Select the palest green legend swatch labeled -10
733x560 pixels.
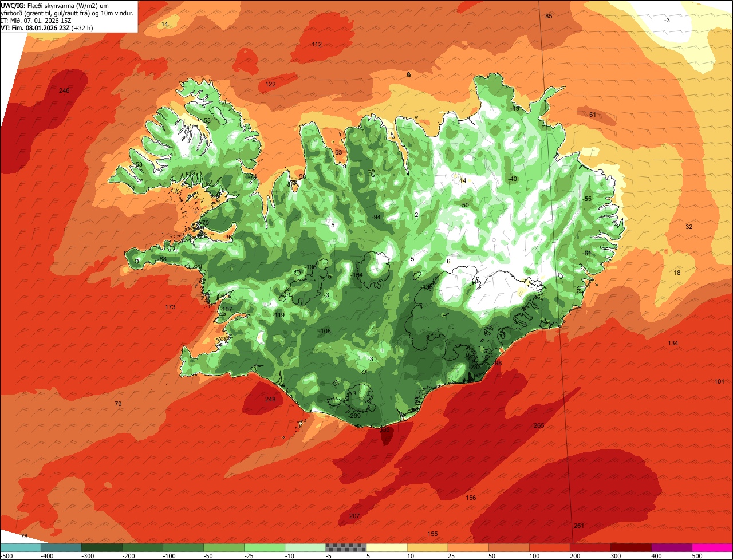point(305,548)
